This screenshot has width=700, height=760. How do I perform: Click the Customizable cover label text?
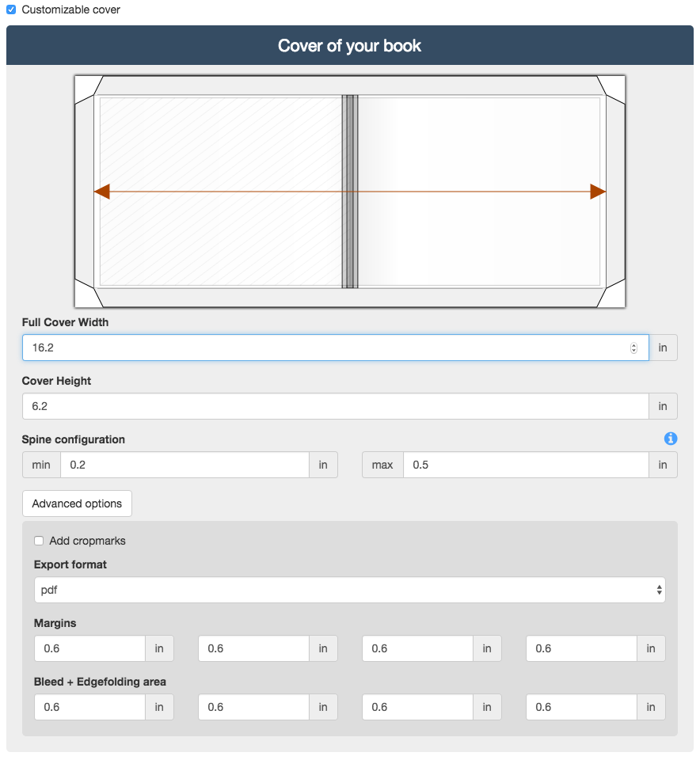coord(70,9)
